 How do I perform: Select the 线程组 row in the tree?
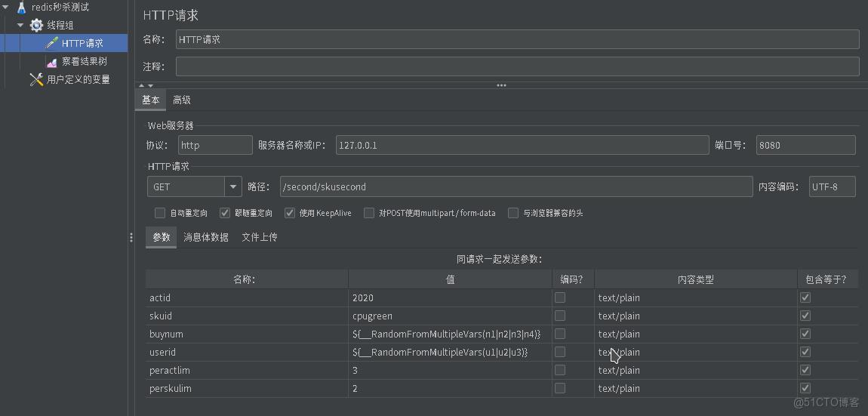[x=60, y=26]
